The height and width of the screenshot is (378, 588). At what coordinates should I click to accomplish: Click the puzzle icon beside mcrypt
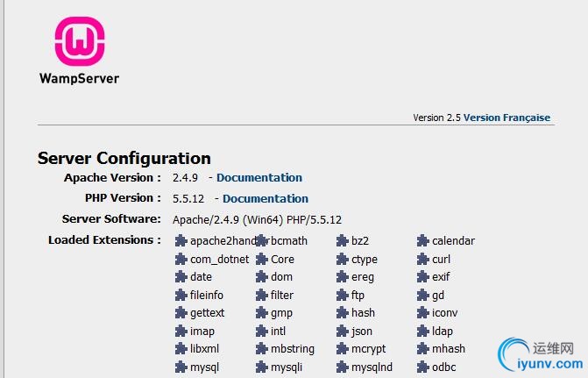[x=343, y=349]
